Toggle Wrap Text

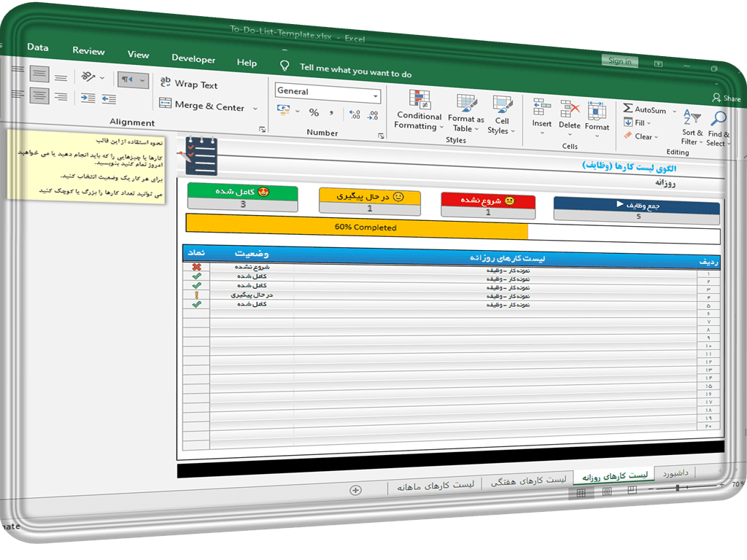[x=189, y=83]
